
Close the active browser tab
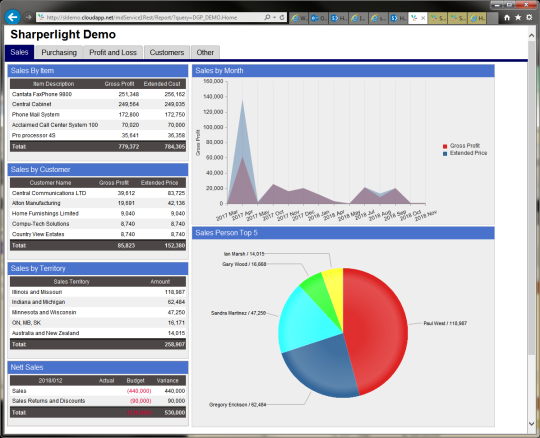coord(423,18)
